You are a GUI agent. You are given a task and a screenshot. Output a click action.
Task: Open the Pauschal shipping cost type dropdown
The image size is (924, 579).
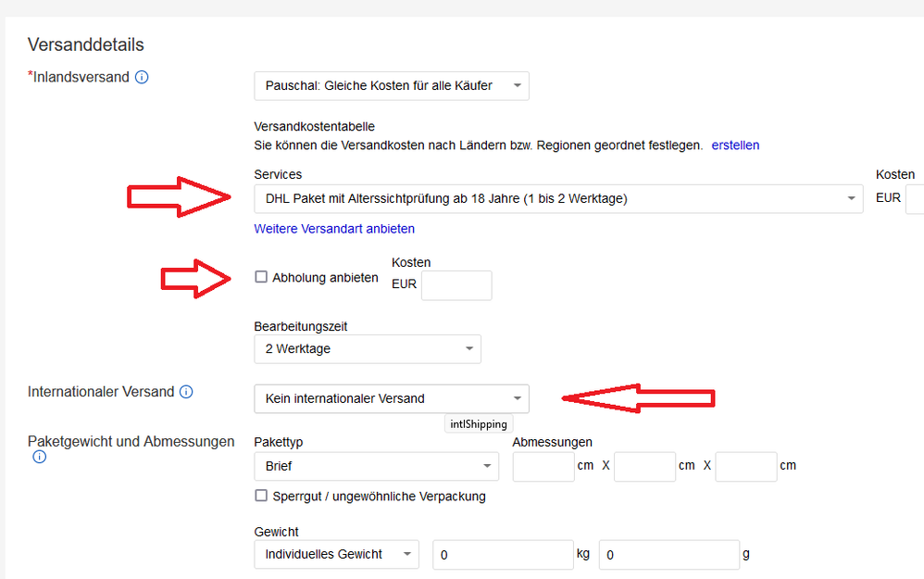(x=391, y=86)
